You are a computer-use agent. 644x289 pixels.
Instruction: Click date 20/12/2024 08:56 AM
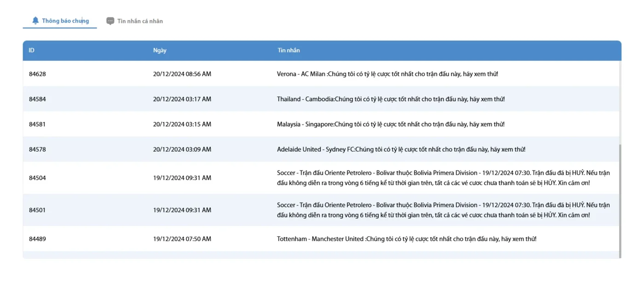click(182, 74)
